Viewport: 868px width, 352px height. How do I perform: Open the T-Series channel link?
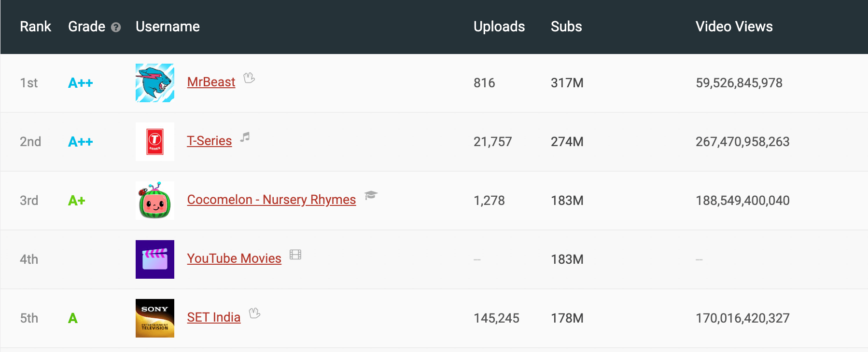209,141
